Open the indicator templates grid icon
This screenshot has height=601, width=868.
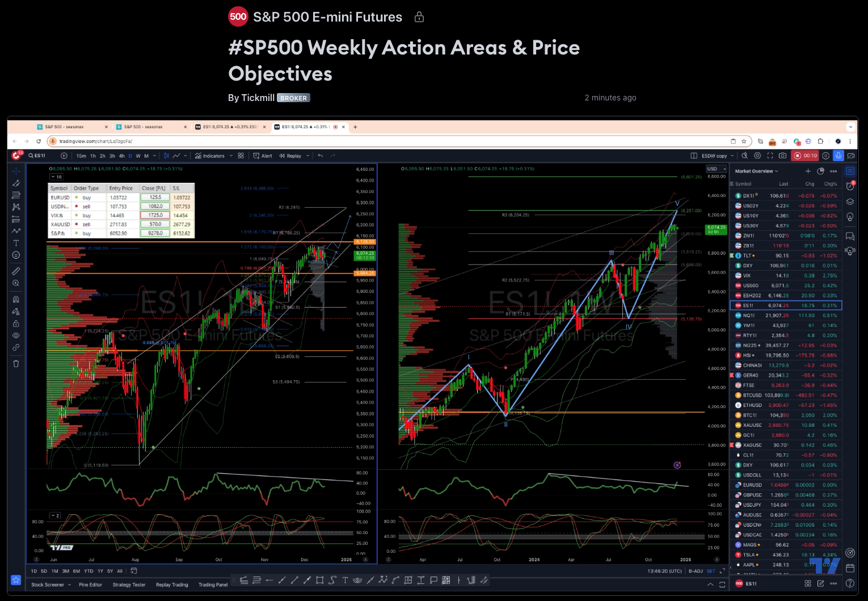pos(241,155)
